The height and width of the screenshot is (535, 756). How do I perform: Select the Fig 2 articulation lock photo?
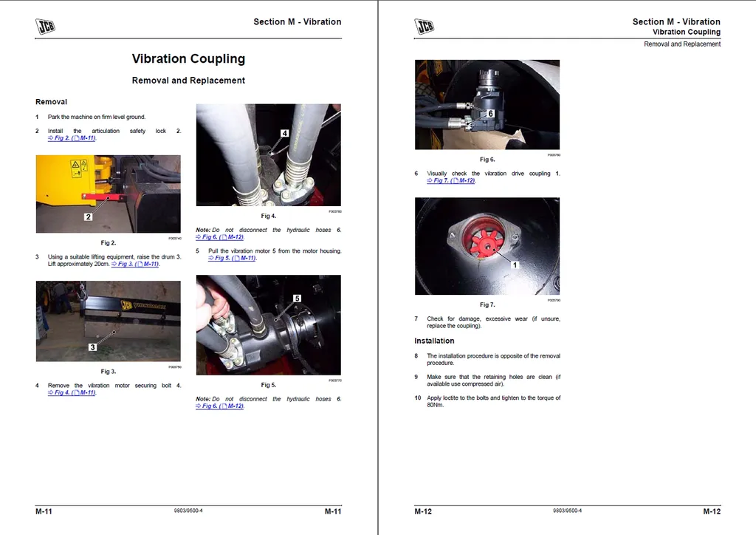coord(109,194)
